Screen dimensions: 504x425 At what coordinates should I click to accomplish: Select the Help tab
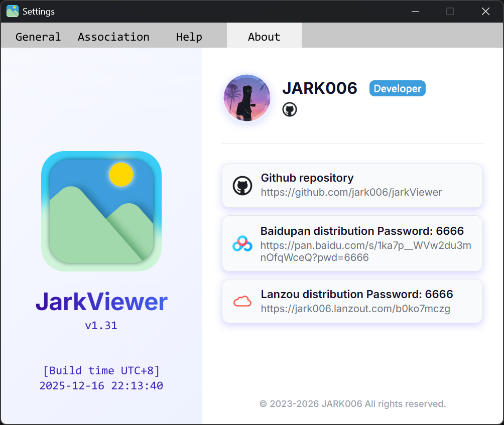point(189,36)
